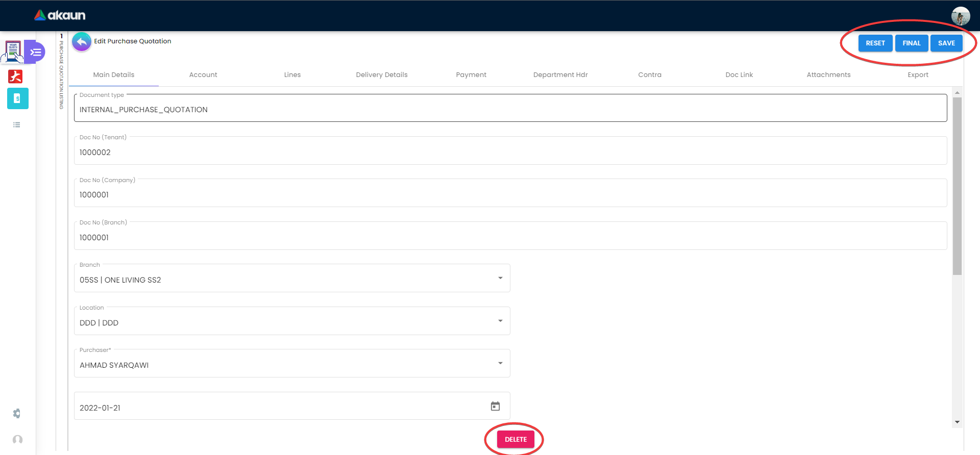Click the scrollbar up arrow
This screenshot has width=980, height=455.
[x=957, y=93]
